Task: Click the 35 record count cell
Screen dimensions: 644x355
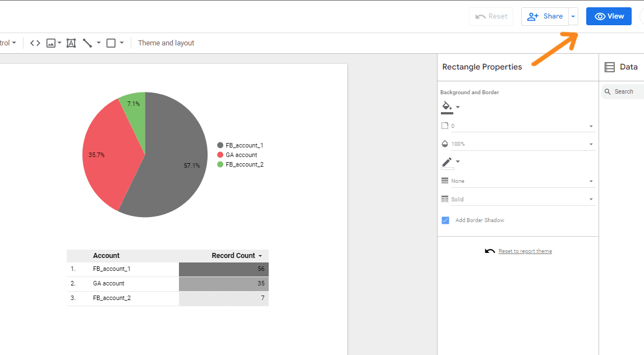Action: pos(224,284)
